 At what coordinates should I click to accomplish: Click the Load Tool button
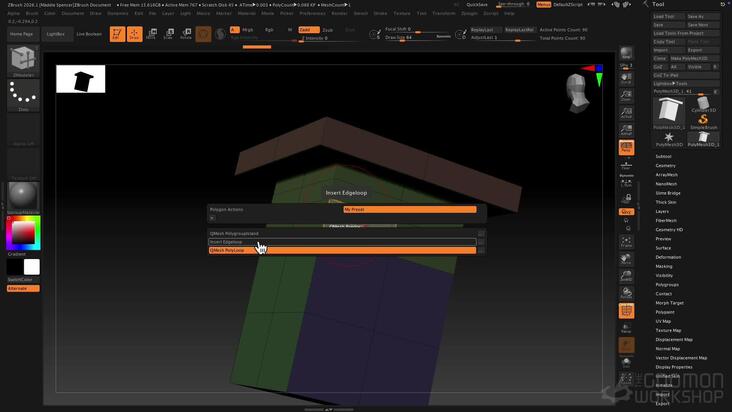669,16
